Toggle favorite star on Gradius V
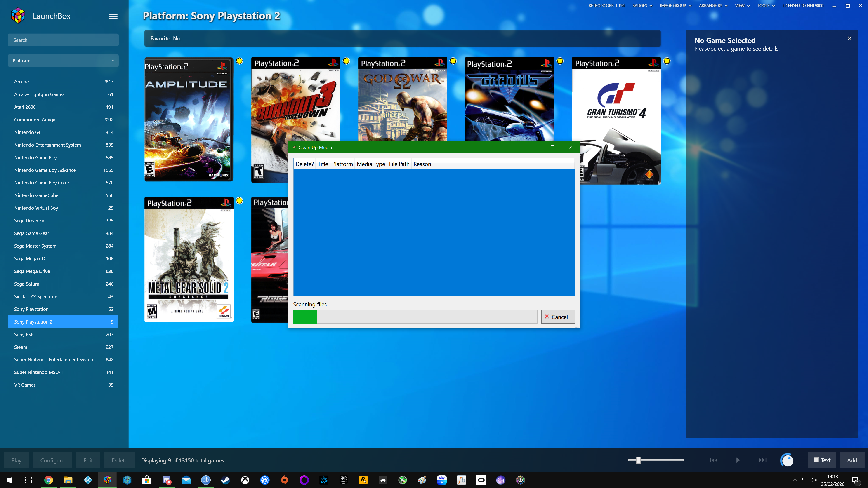 [x=560, y=61]
